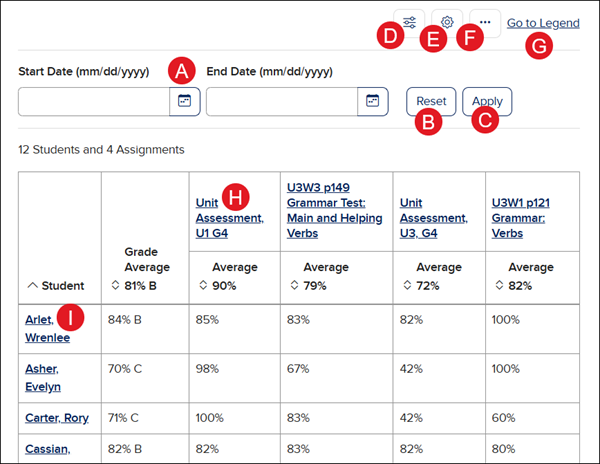600x464 pixels.
Task: Sort Unit Assessment U1 G4 average column
Action: (205, 287)
